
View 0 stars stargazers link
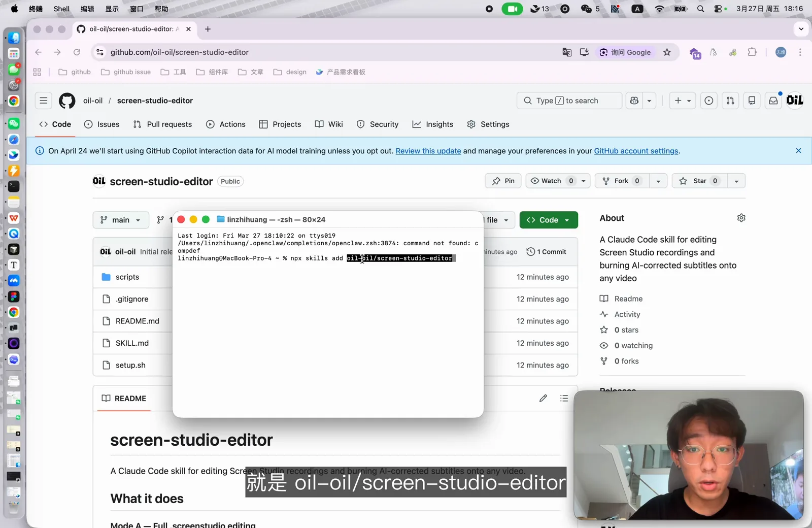pos(619,330)
